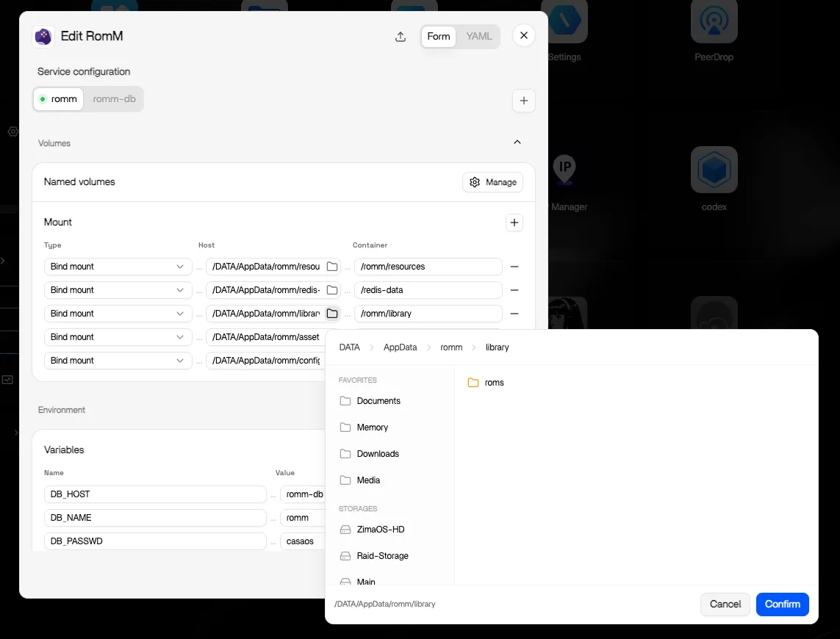Collapse the Volumes section chevron
This screenshot has width=840, height=639.
pyautogui.click(x=517, y=142)
